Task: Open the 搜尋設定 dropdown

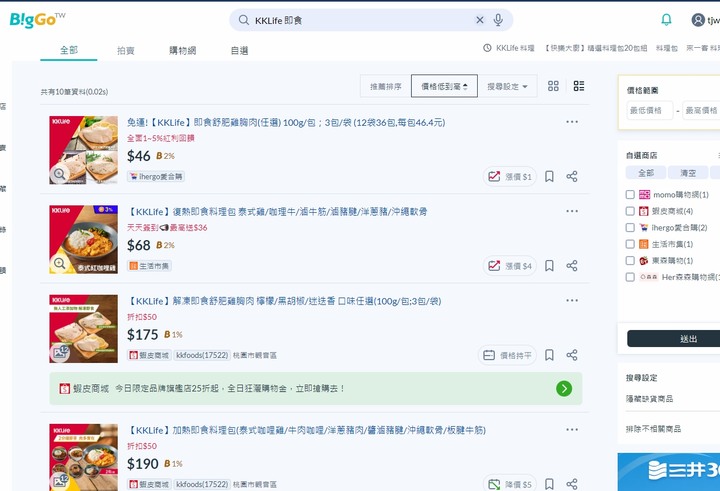Action: pos(507,86)
